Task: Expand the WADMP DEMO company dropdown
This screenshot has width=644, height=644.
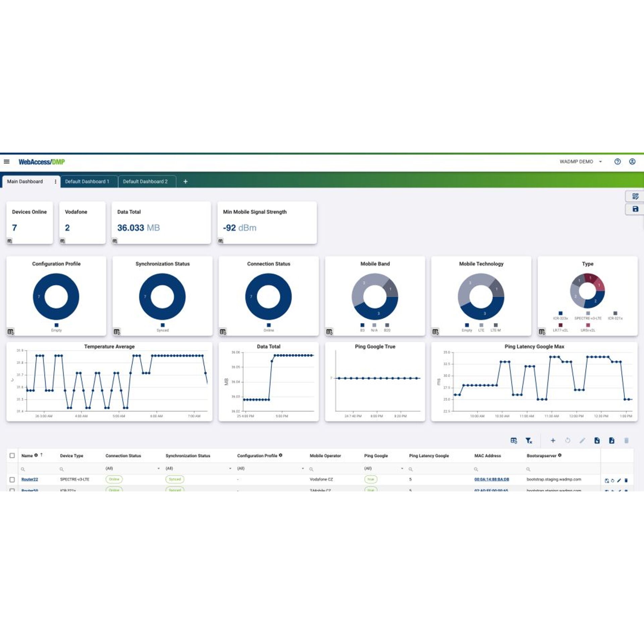Action: [x=600, y=162]
